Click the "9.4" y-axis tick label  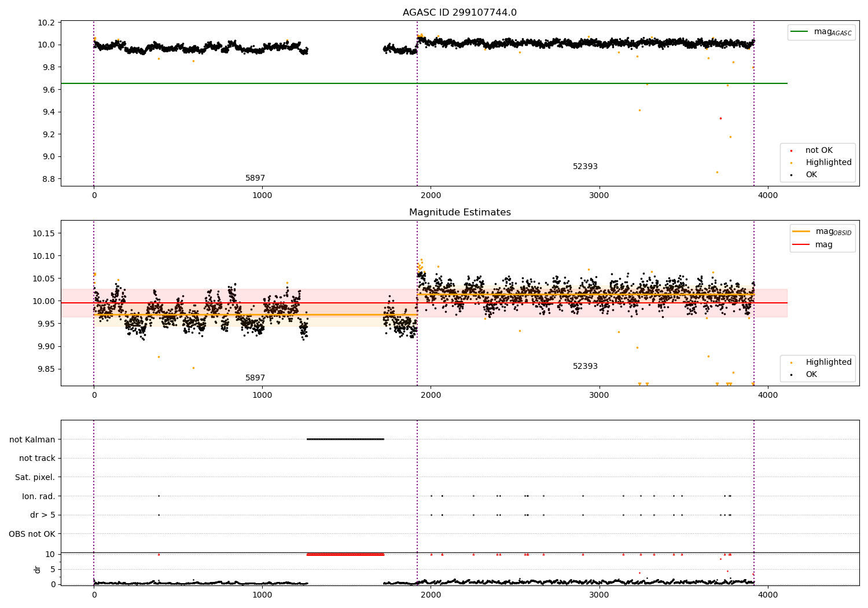[49, 112]
